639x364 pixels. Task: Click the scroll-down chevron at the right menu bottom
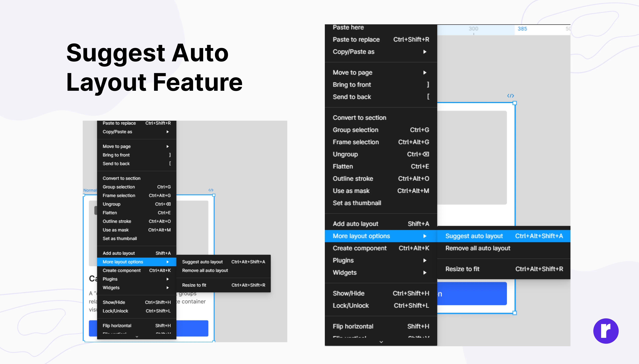click(x=381, y=342)
